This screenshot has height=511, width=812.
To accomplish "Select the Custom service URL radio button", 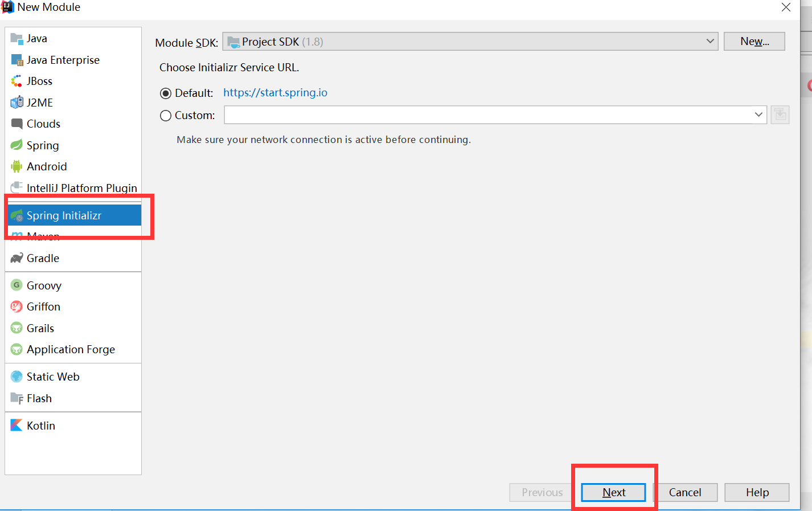I will click(x=166, y=116).
